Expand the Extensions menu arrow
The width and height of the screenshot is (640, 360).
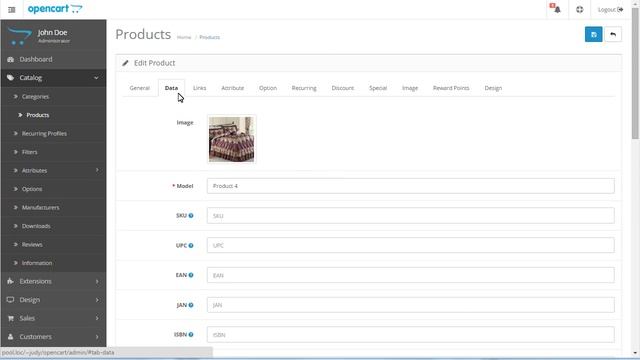97,281
